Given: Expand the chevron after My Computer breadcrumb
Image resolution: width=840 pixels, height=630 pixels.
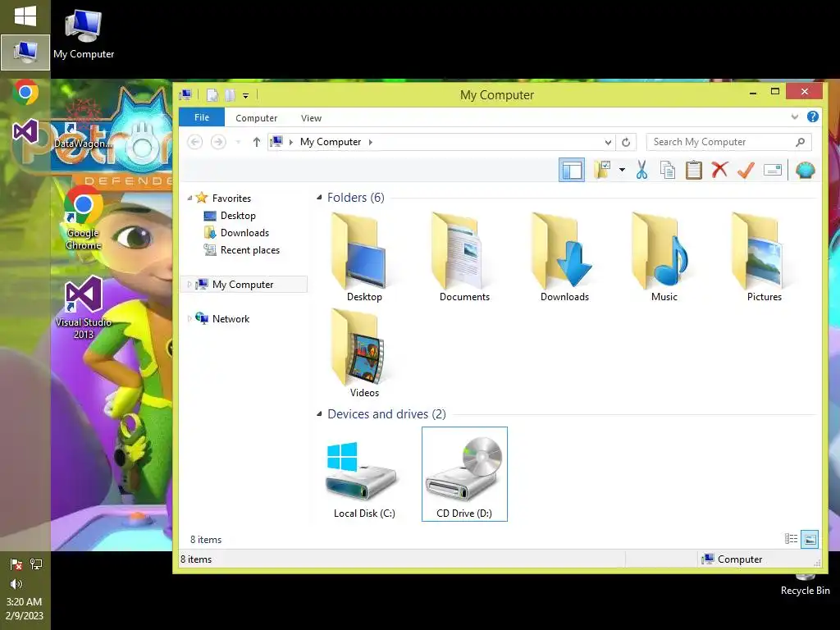Looking at the screenshot, I should [x=370, y=142].
